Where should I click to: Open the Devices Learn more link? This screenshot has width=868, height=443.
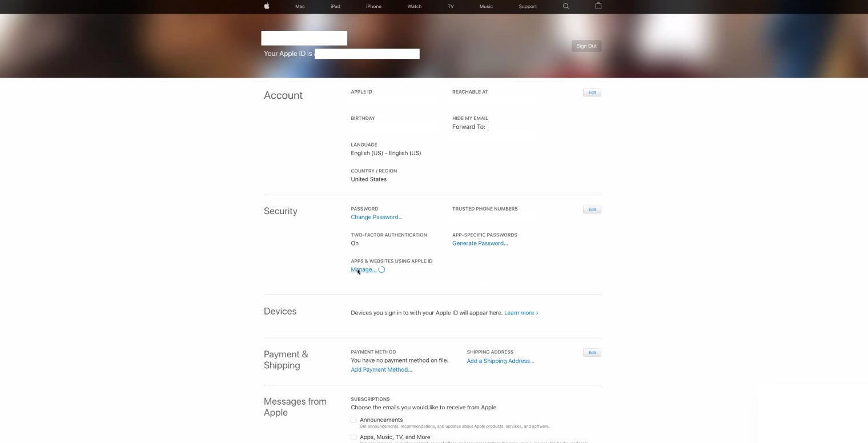521,313
